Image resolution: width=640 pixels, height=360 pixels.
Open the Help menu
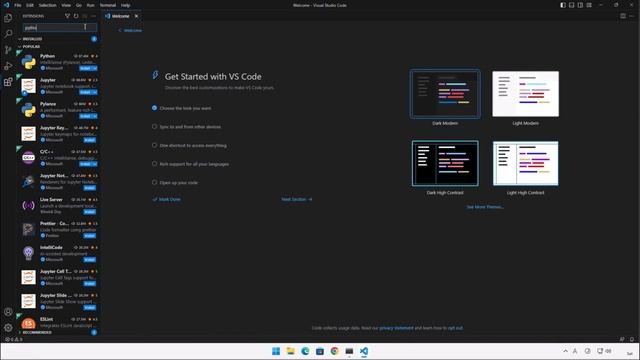(x=125, y=5)
